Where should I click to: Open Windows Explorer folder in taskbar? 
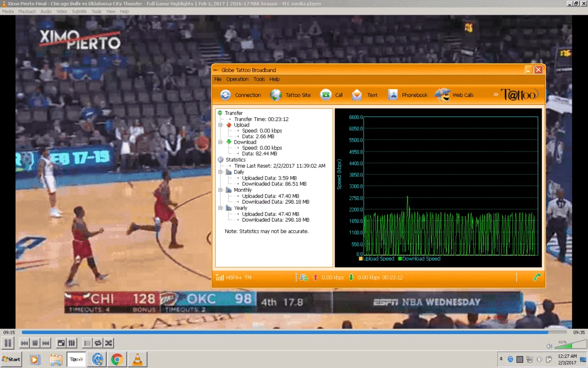tap(56, 359)
